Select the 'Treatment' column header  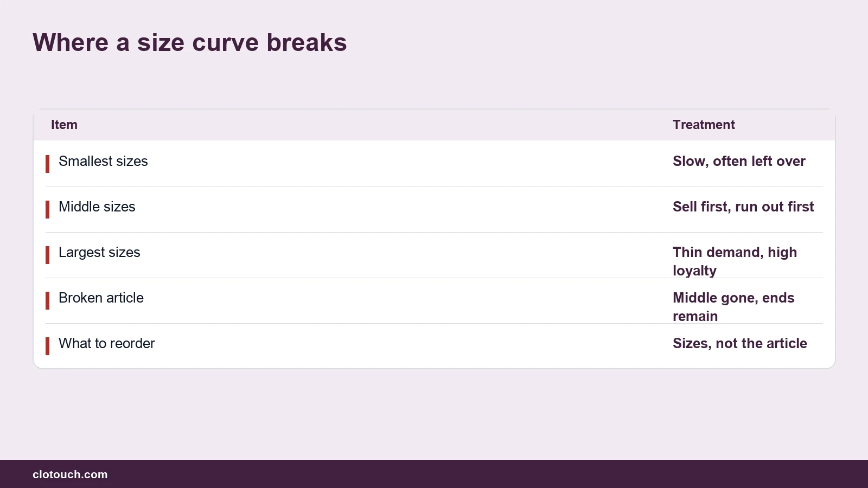coord(704,125)
